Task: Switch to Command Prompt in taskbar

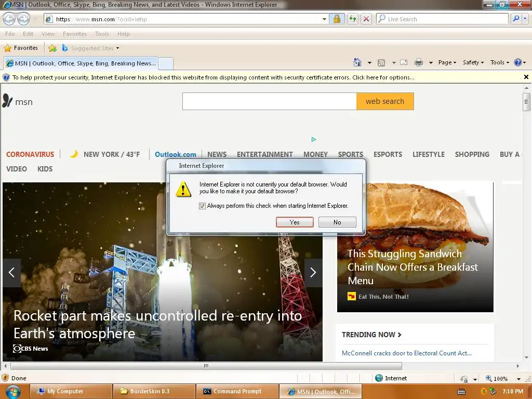Action: pyautogui.click(x=237, y=392)
